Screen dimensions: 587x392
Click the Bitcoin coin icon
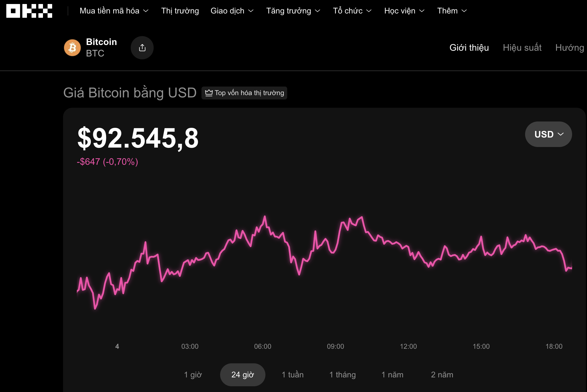point(72,48)
